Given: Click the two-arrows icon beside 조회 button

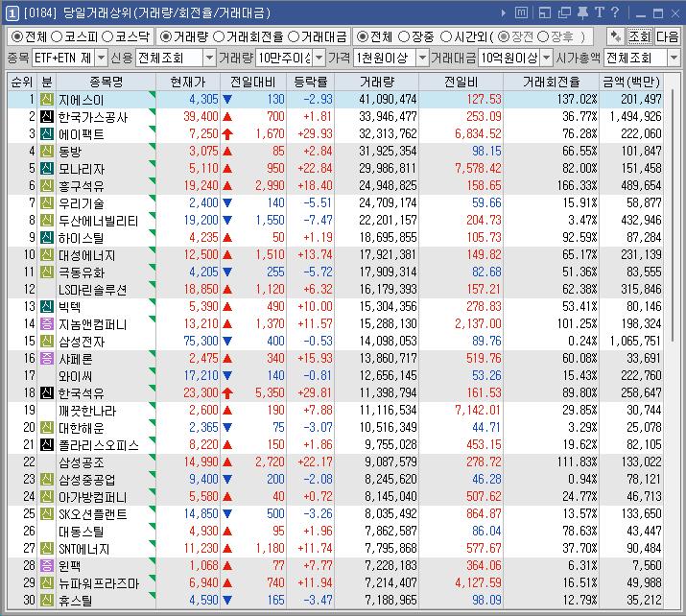Looking at the screenshot, I should [x=616, y=36].
